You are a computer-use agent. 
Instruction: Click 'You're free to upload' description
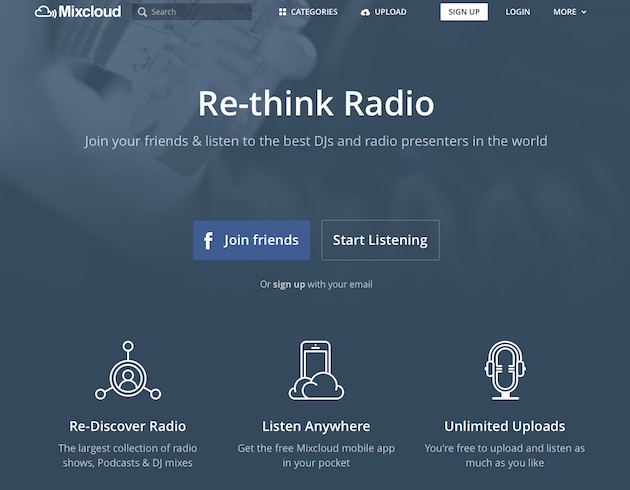tap(505, 455)
